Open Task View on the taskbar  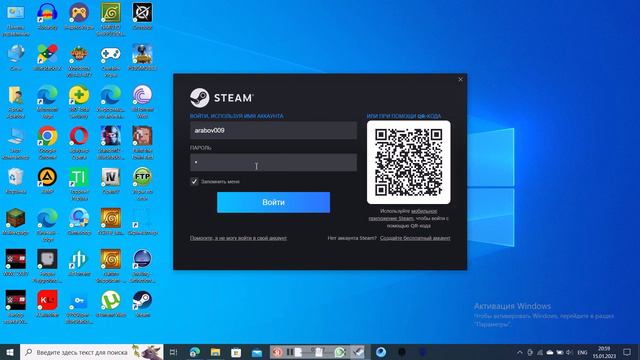tap(173, 352)
